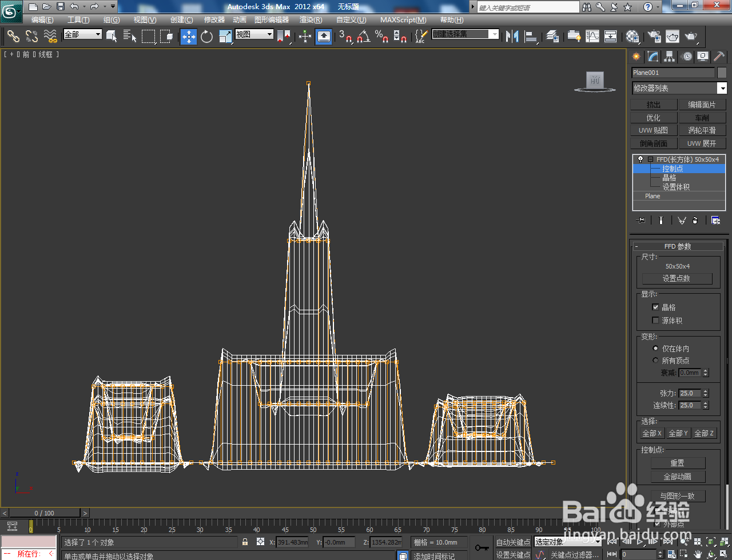This screenshot has width=732, height=560.
Task: Toggle the FFD modifier lightbulb visibility
Action: coord(640,159)
